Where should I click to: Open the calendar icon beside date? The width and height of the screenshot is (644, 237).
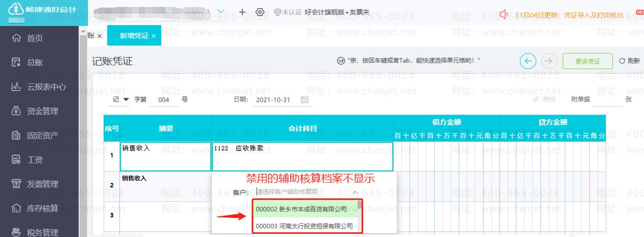(305, 100)
